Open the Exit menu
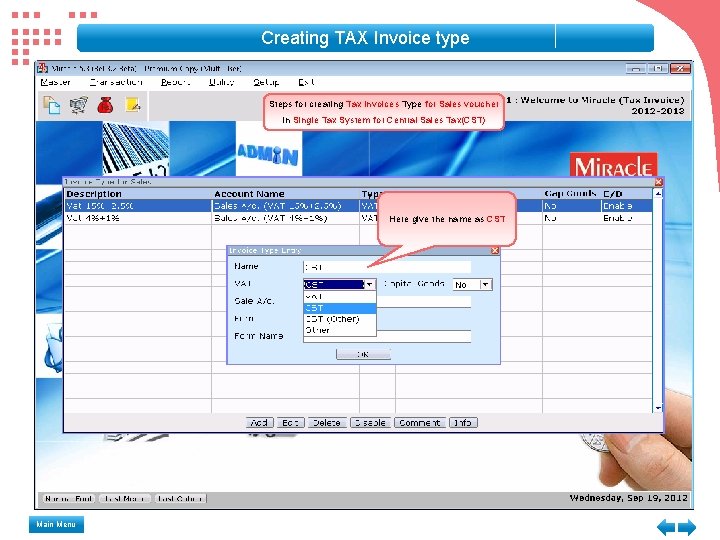This screenshot has width=720, height=540. [x=306, y=82]
